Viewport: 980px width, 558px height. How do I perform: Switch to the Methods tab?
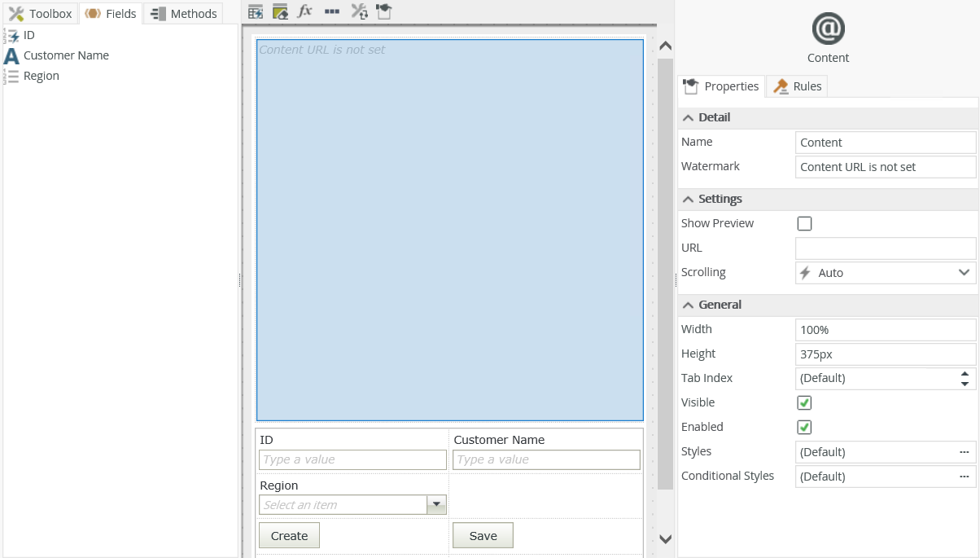[183, 13]
